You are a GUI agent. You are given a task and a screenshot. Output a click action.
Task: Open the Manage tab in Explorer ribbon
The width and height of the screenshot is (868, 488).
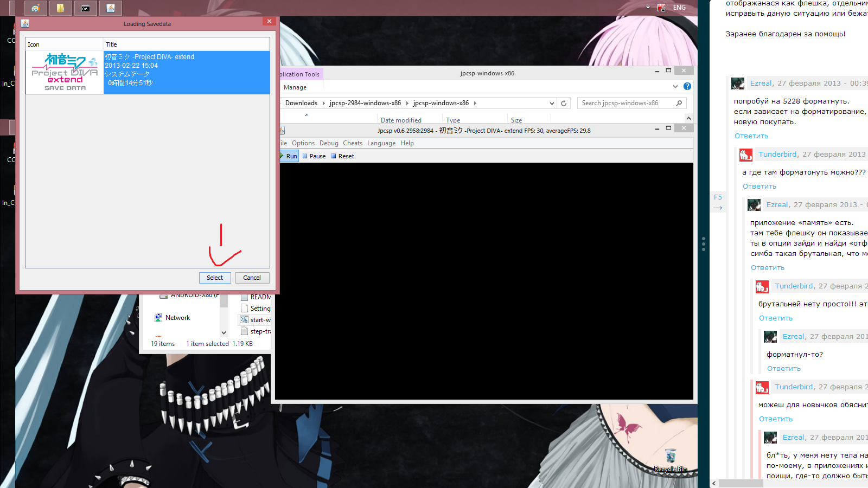295,87
